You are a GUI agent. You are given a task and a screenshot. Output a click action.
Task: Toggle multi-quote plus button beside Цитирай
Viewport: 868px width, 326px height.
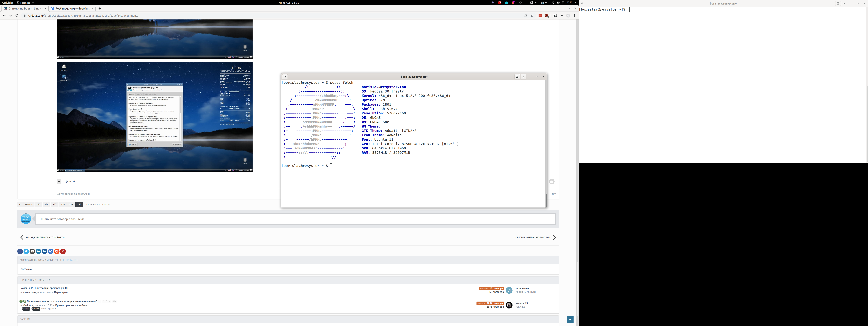[59, 182]
